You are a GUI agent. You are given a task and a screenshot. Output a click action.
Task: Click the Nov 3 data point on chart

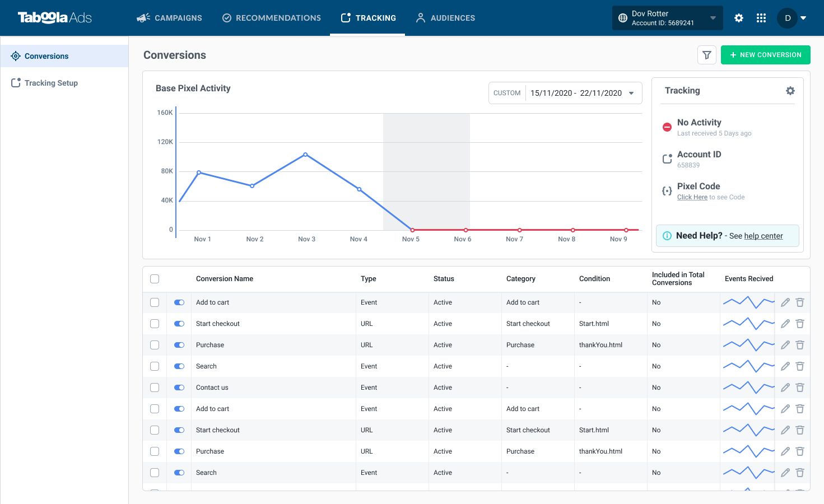(x=305, y=155)
